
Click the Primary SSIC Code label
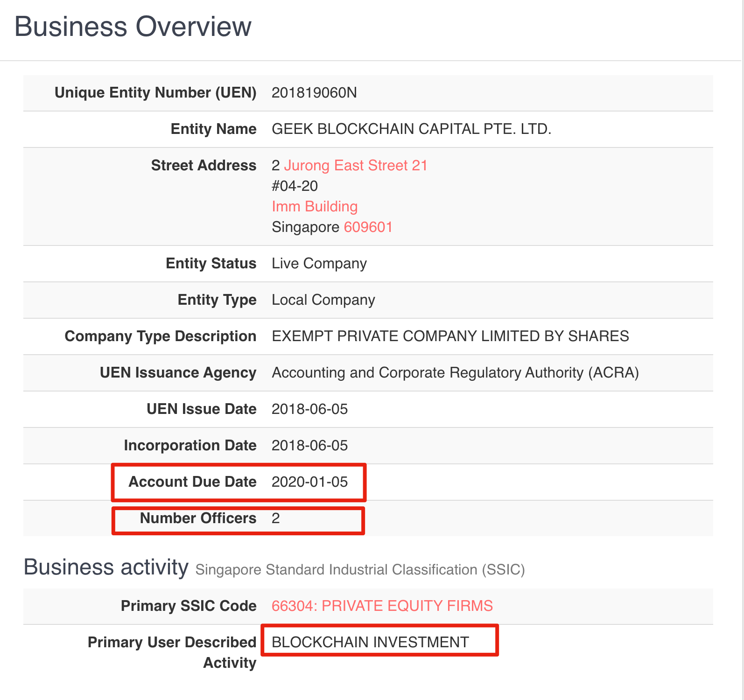click(189, 606)
